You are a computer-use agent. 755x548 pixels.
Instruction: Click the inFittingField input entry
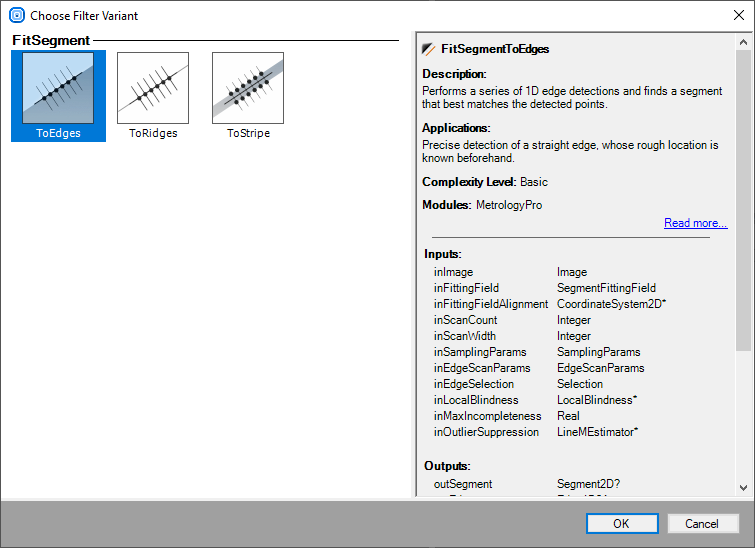(466, 288)
